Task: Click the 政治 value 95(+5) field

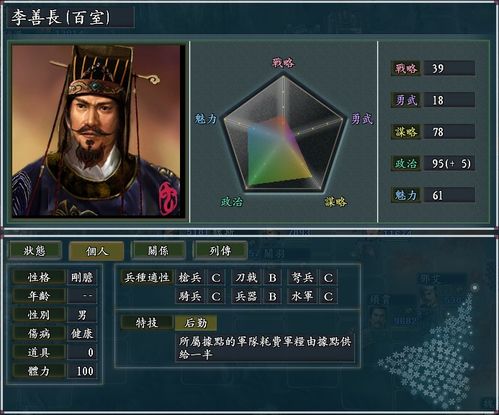Action: [x=449, y=163]
